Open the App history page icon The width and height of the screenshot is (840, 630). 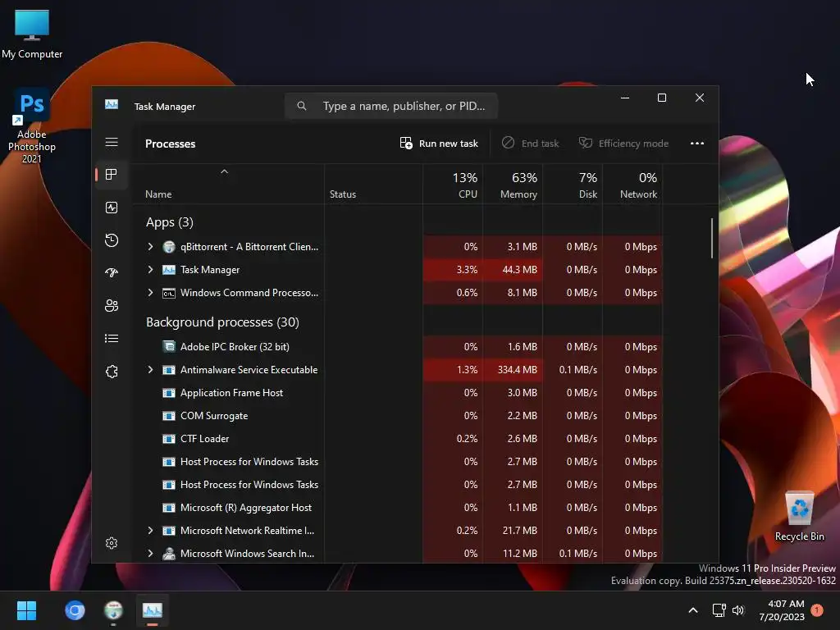(112, 240)
